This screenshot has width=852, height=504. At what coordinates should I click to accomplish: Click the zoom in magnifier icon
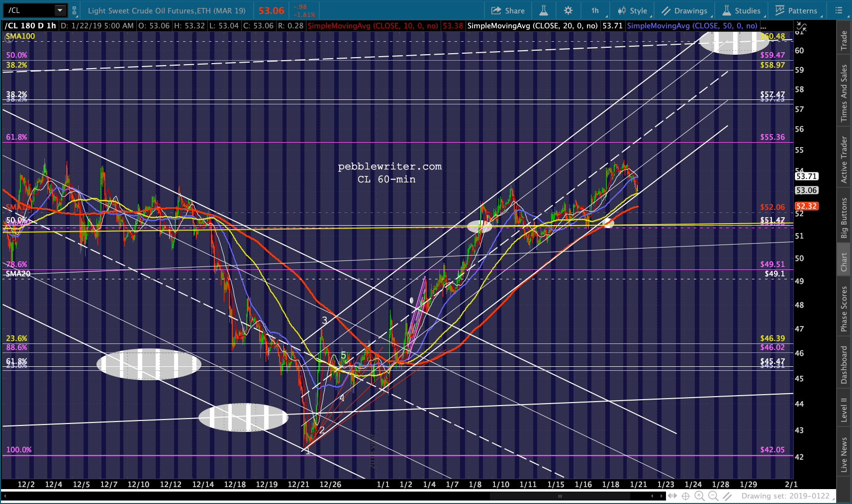coord(699,496)
